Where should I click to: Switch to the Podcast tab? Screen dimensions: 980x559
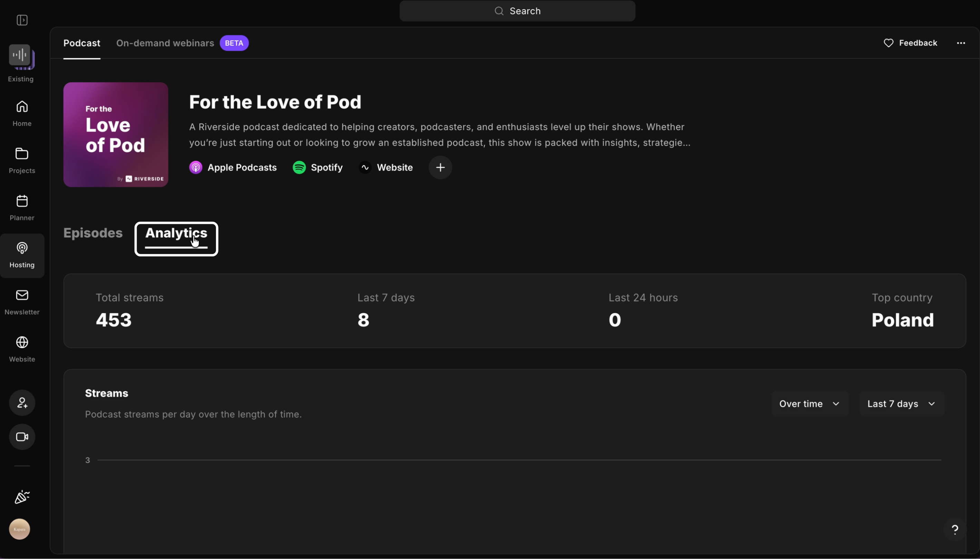coord(82,43)
